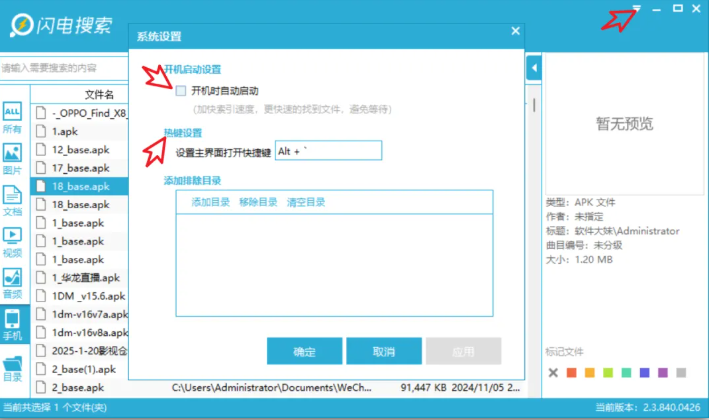709x420 pixels.
Task: Mark file with purple color swatch
Action: (x=663, y=373)
